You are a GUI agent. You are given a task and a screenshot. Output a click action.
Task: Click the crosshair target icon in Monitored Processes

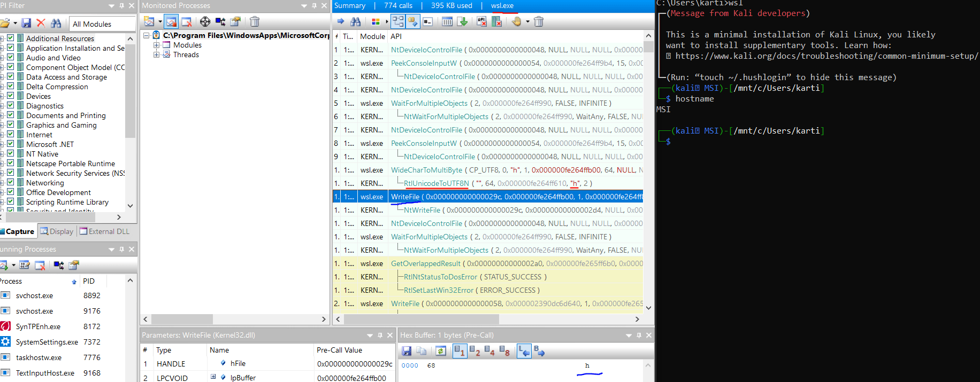[x=205, y=21]
